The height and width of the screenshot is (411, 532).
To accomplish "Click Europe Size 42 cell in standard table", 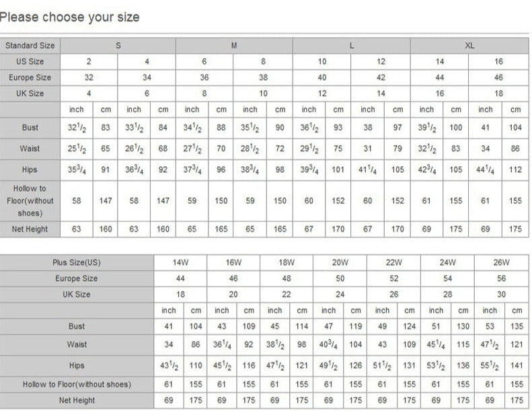I will pos(381,77).
